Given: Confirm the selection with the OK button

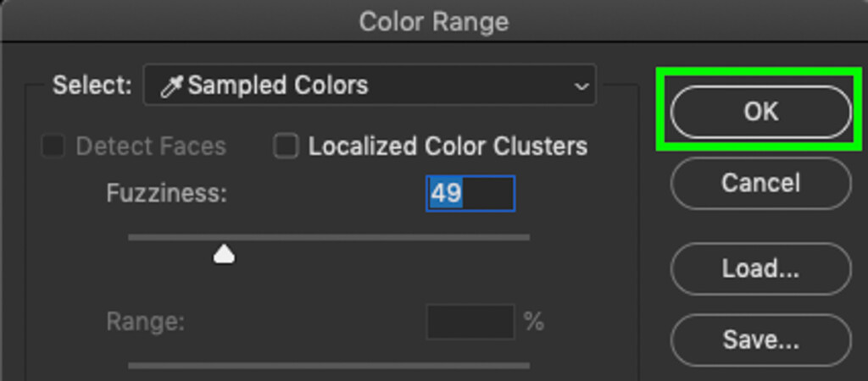Looking at the screenshot, I should coord(760,112).
